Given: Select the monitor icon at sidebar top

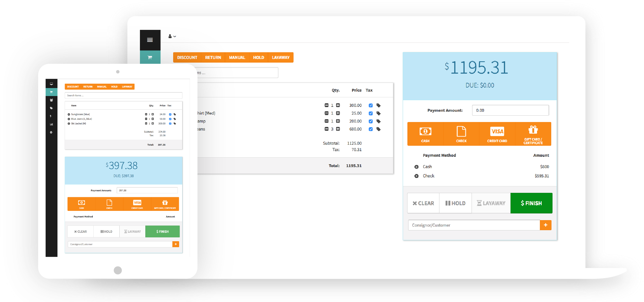Looking at the screenshot, I should click(x=52, y=84).
